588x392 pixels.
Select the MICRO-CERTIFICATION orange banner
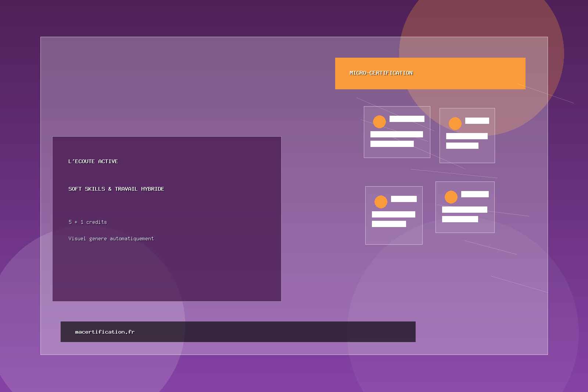430,73
